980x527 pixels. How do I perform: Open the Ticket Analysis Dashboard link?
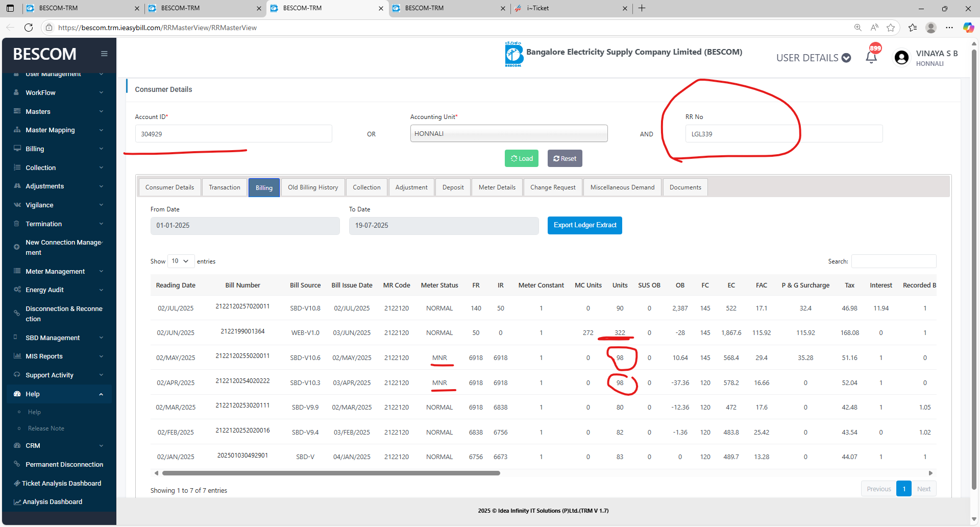pyautogui.click(x=61, y=483)
